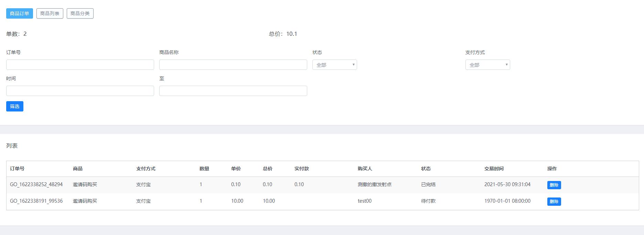Click order number GO_1622338252_48294
Screen dimensions: 644x235
click(x=36, y=184)
